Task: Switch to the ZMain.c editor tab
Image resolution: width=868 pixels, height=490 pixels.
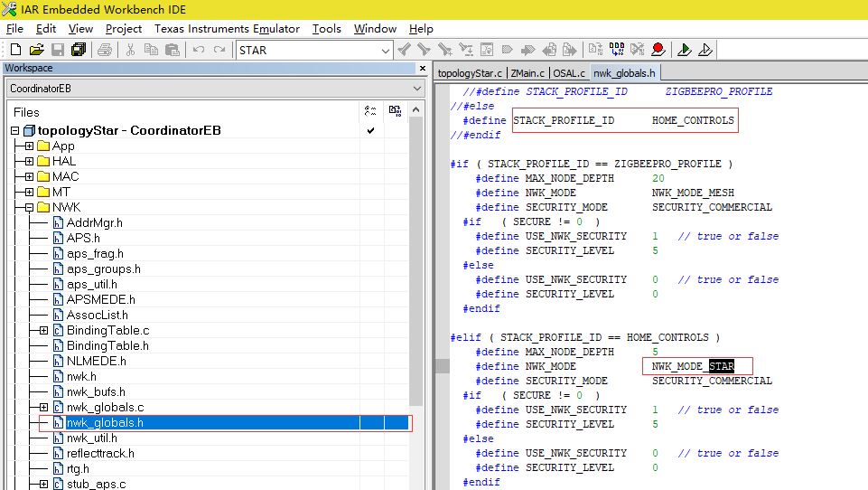Action: 527,73
